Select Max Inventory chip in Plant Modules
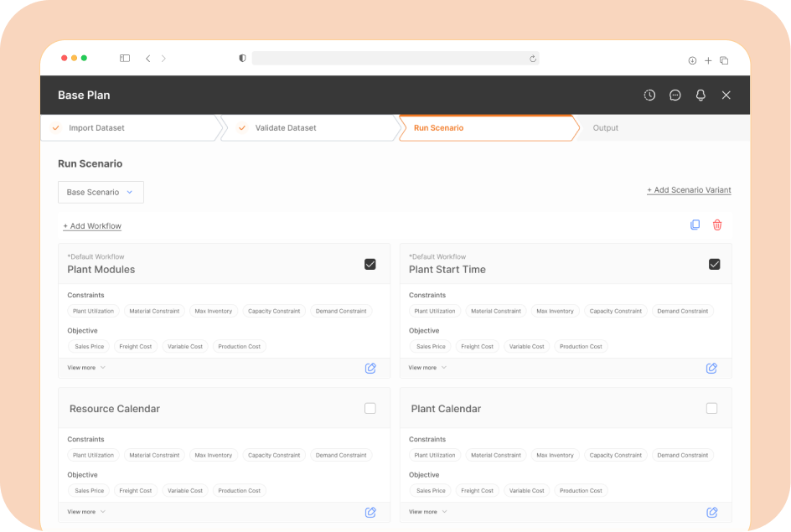 point(214,311)
